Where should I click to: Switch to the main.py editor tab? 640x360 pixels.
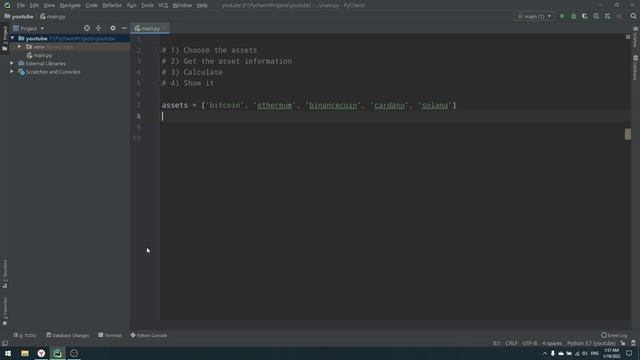[x=149, y=29]
